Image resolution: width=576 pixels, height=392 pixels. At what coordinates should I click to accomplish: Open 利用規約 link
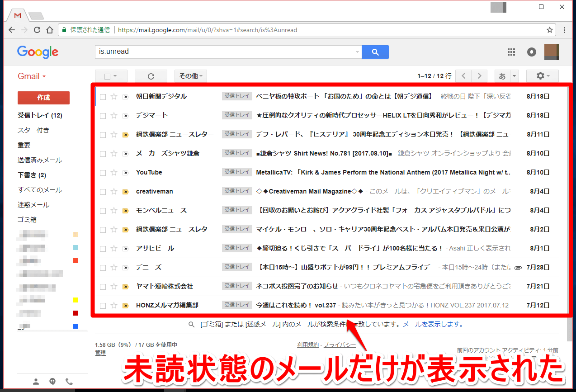(308, 345)
